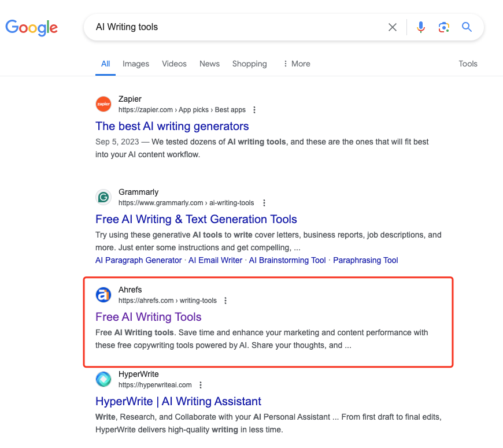Submit search with the magnifying glass icon
The width and height of the screenshot is (503, 448).
tap(467, 27)
